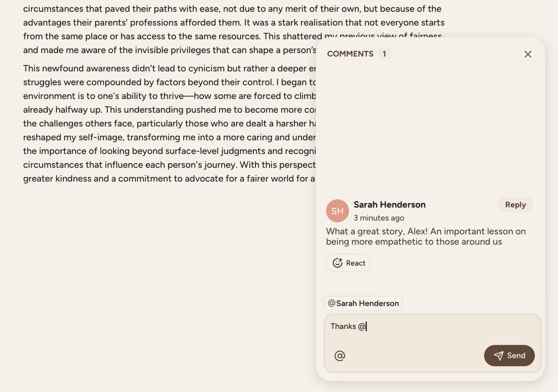Click the '3 minutes ago' timestamp
This screenshot has width=558, height=392.
tap(379, 218)
